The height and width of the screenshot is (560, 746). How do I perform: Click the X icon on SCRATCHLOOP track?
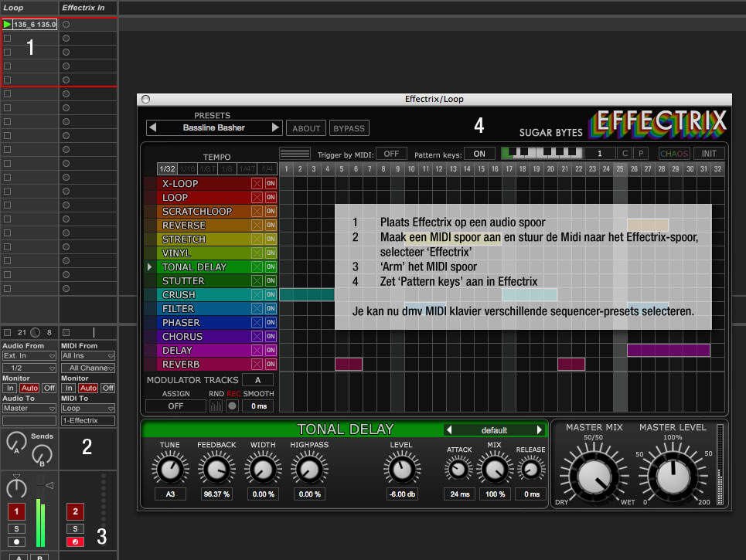tap(257, 211)
